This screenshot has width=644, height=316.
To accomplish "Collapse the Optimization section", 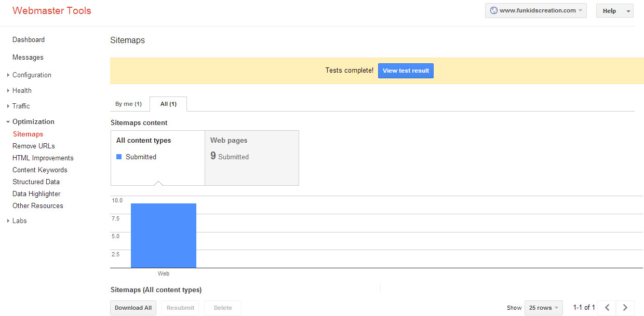I will 33,121.
